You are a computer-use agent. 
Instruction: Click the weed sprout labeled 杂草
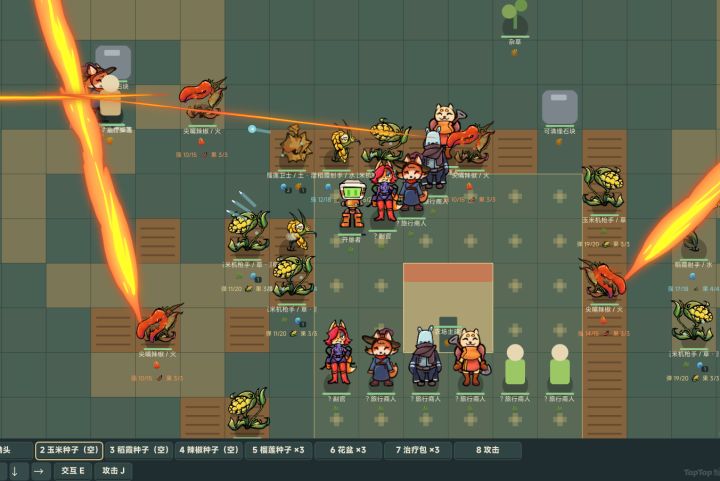514,16
